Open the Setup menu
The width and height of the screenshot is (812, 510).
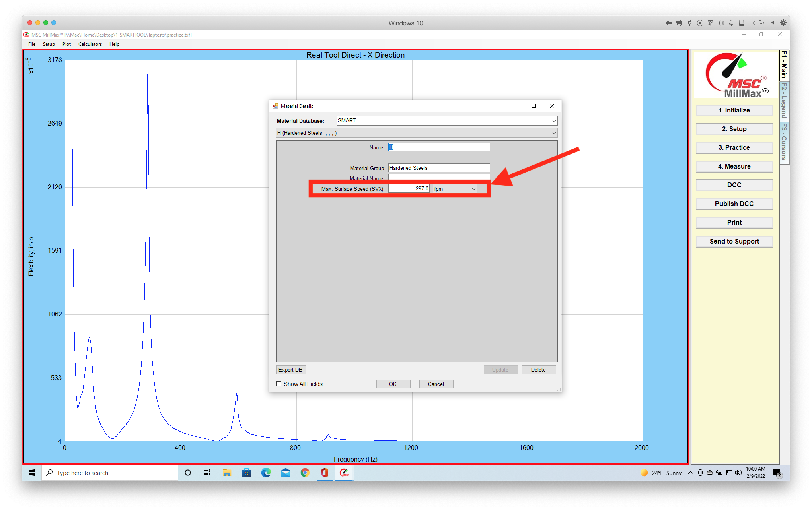pyautogui.click(x=49, y=44)
